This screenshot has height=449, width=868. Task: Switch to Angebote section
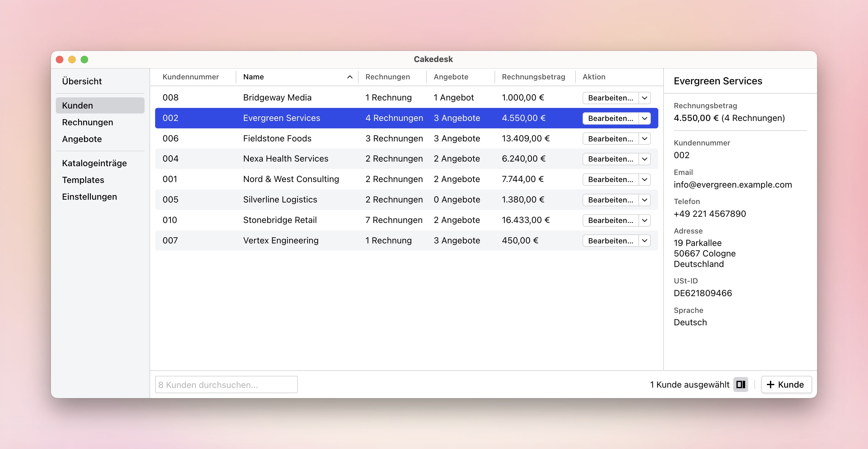(82, 139)
